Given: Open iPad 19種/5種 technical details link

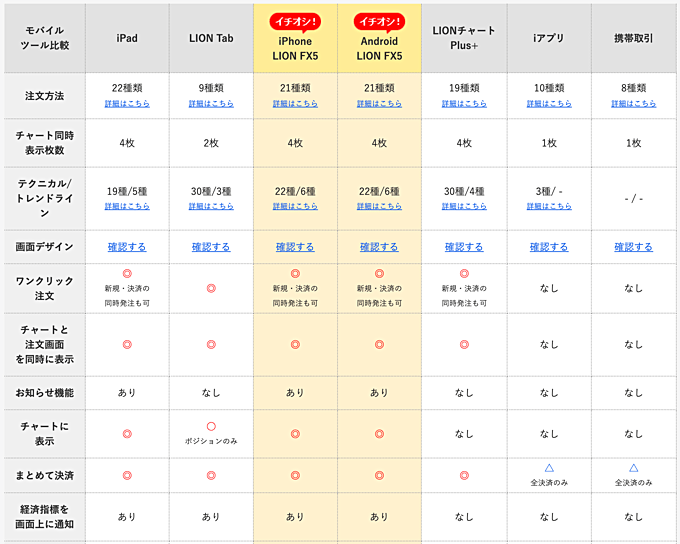Looking at the screenshot, I should click(127, 206).
